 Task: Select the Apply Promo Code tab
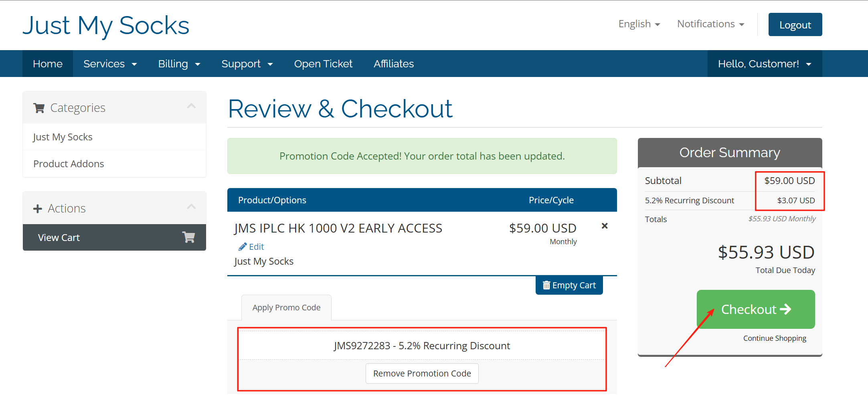point(286,308)
